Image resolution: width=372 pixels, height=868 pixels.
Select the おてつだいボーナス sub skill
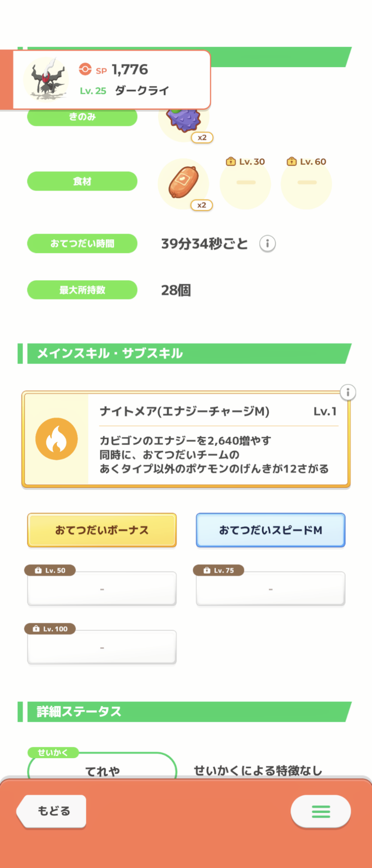(102, 530)
